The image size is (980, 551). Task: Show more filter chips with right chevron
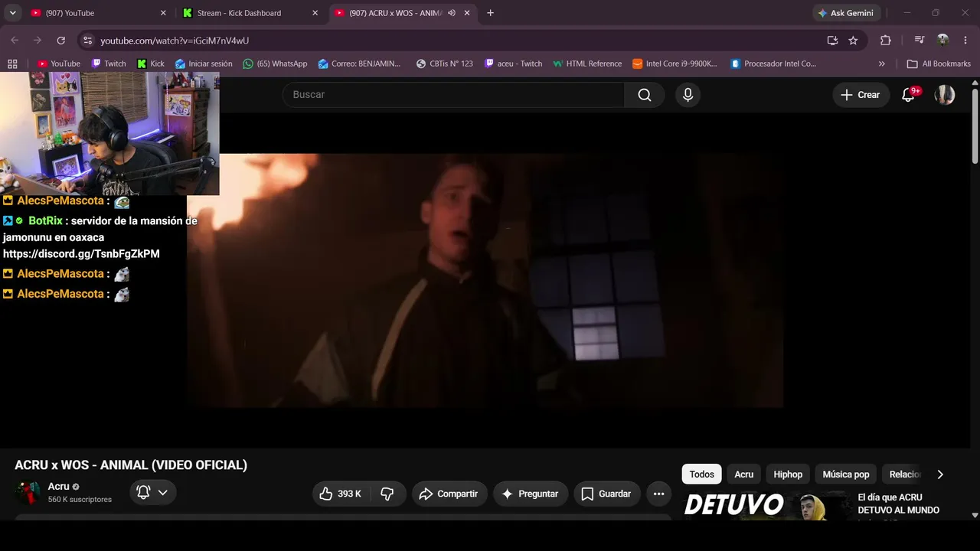coord(940,474)
